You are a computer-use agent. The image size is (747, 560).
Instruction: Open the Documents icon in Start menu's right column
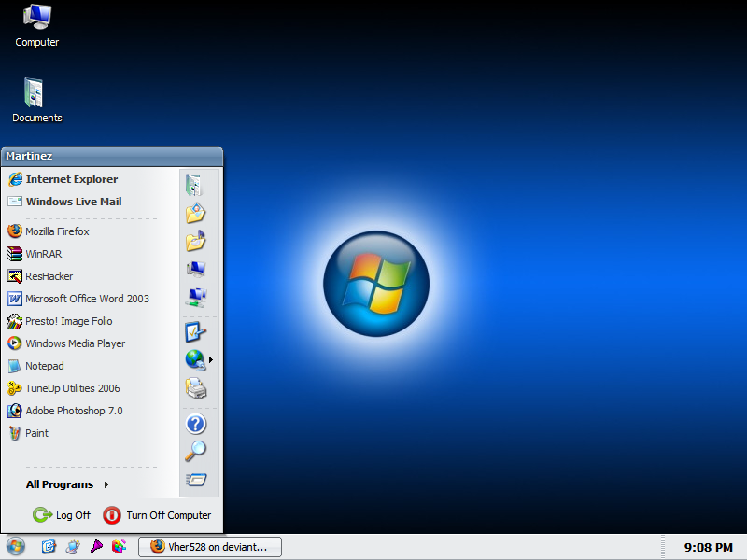click(x=194, y=185)
